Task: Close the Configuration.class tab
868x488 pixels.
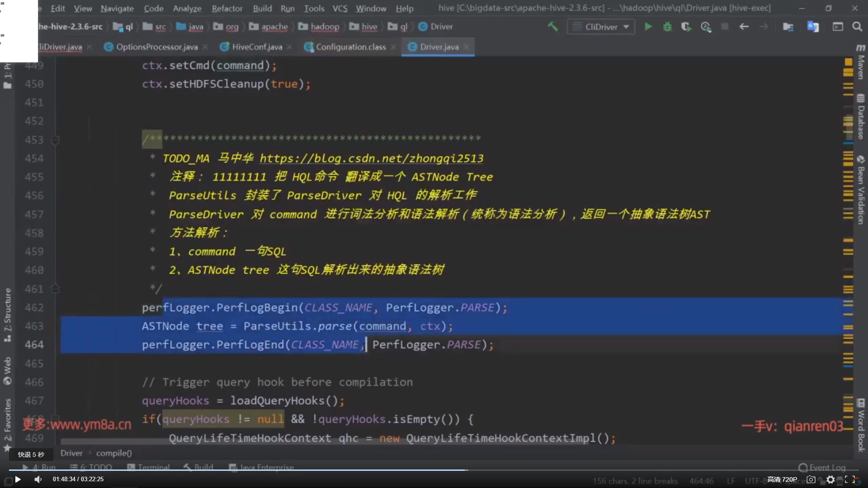Action: click(x=393, y=47)
